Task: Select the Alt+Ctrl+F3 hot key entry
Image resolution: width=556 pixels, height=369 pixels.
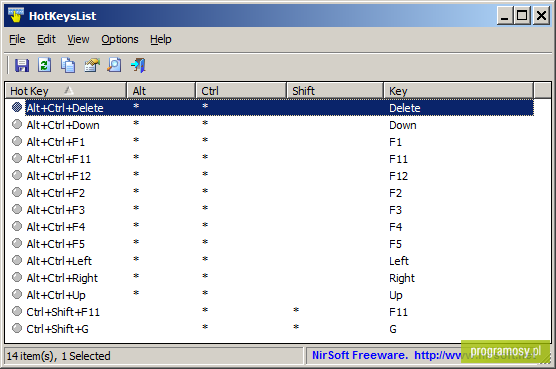Action: tap(56, 210)
